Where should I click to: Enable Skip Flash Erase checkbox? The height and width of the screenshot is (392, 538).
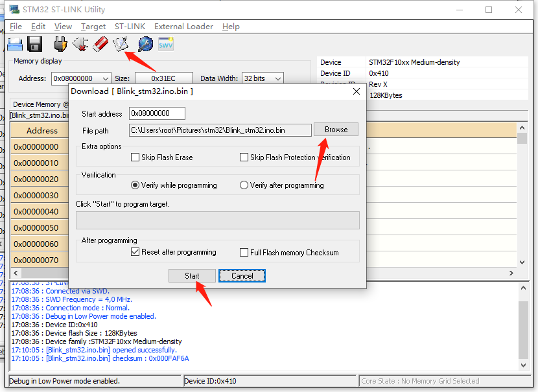point(135,157)
